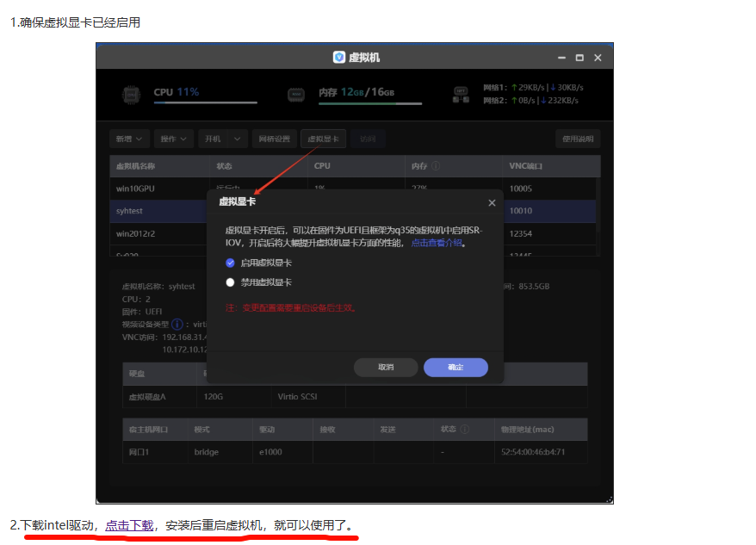
Task: Click the 120G disk size cell
Action: 234,397
